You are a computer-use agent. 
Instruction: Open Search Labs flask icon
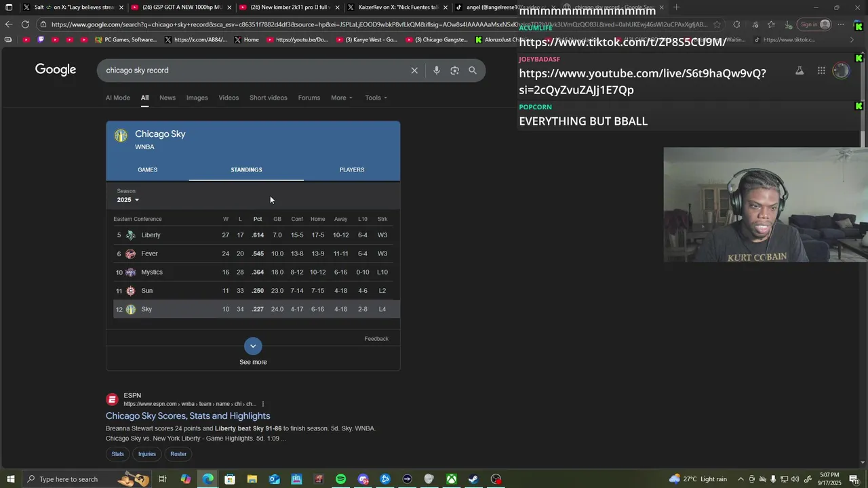800,70
